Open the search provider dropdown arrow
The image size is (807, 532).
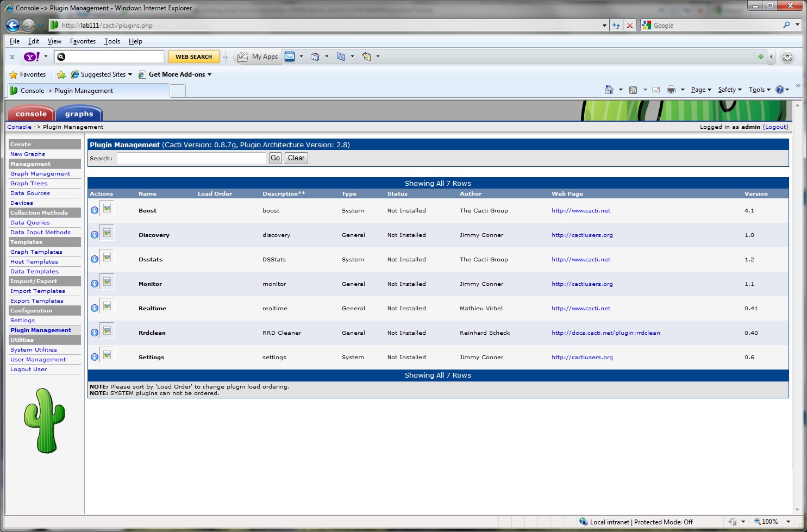[797, 25]
